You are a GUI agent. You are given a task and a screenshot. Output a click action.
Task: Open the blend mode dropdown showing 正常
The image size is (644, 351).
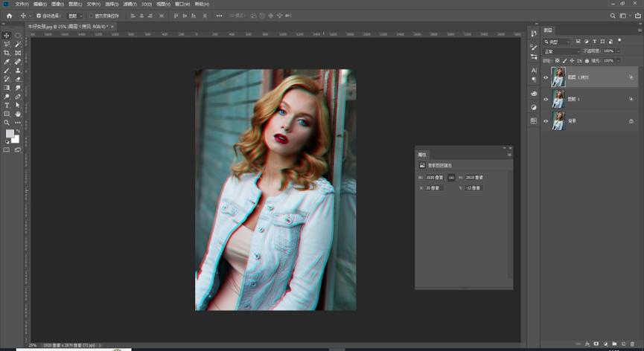tap(561, 51)
